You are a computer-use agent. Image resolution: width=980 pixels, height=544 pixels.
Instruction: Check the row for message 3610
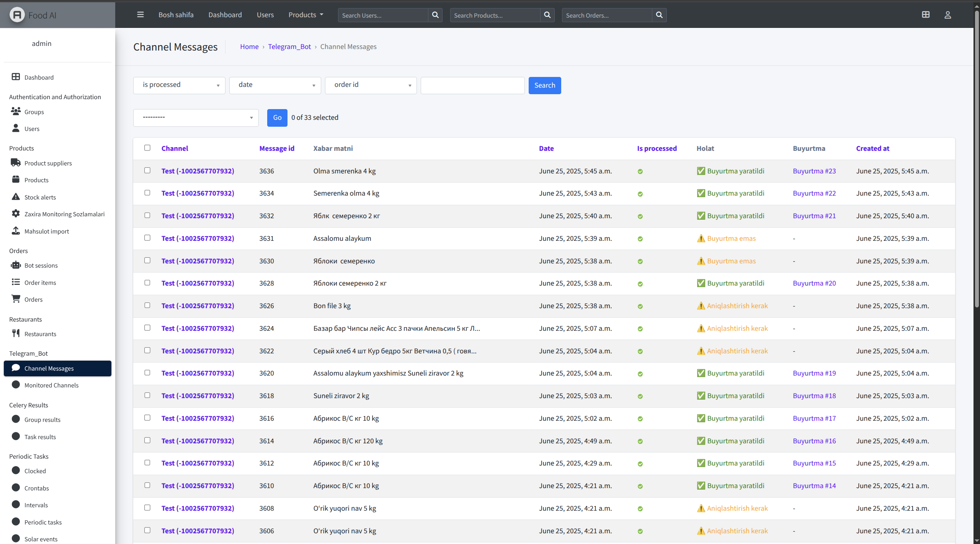147,485
